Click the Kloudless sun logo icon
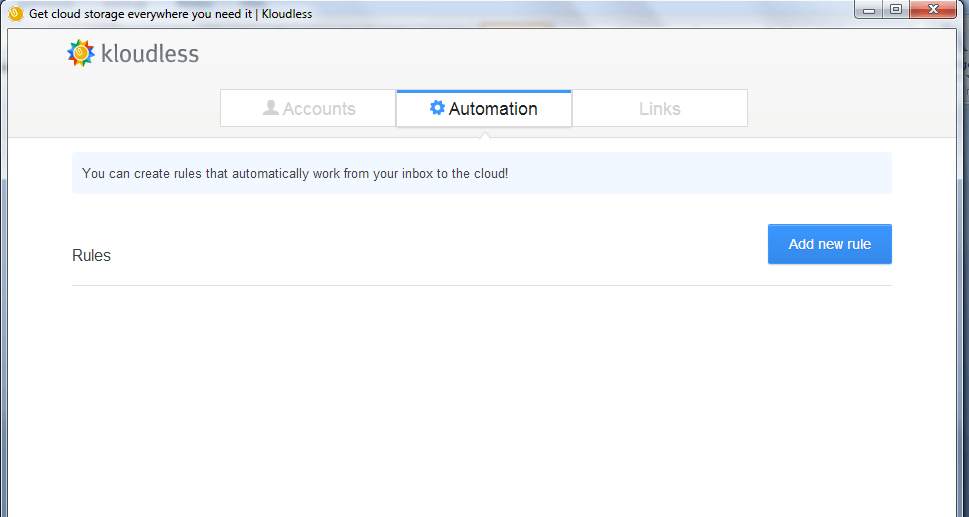Screen dimensions: 969x517 80,53
